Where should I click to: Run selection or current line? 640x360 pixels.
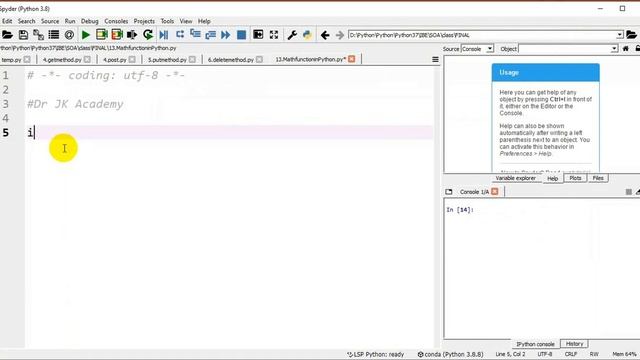coord(132,35)
